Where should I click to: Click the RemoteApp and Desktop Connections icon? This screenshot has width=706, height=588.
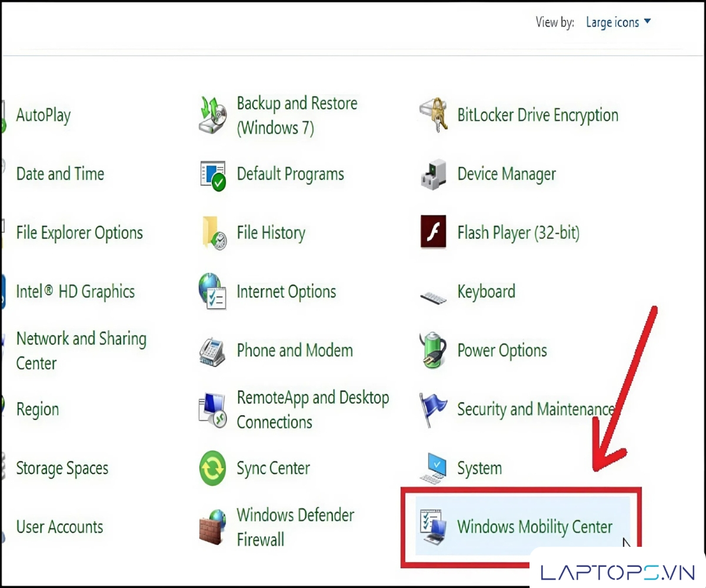point(212,410)
